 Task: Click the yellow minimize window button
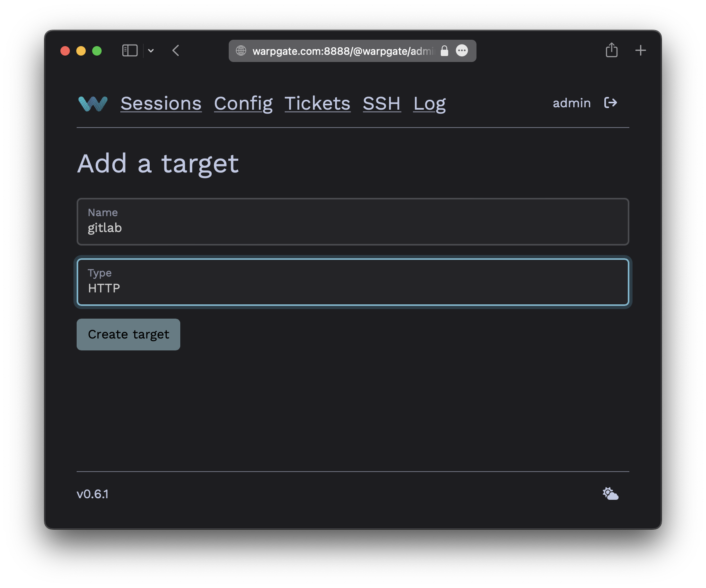(81, 51)
